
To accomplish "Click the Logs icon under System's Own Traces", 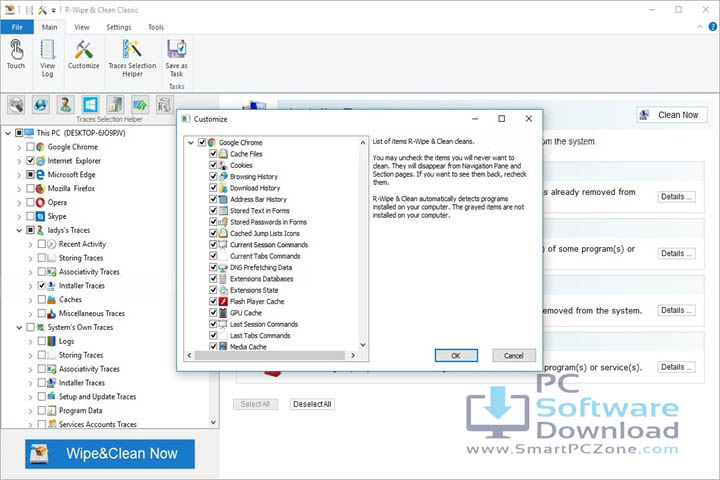I will (x=51, y=341).
